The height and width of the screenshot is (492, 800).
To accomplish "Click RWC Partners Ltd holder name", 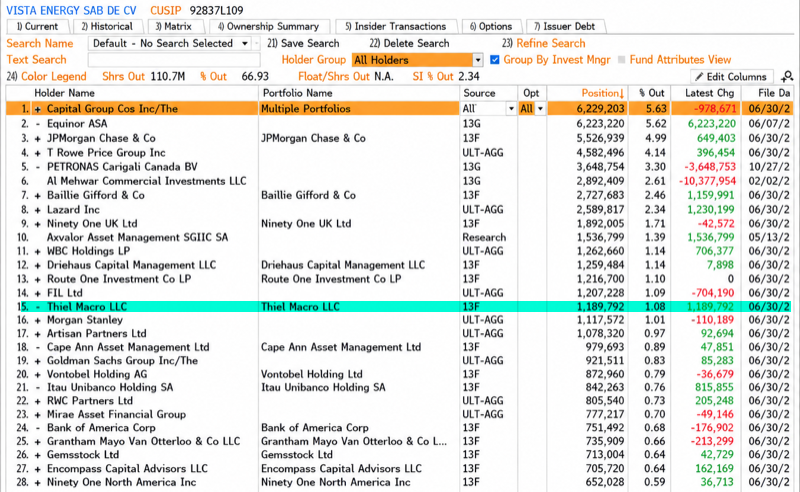I will (x=90, y=401).
